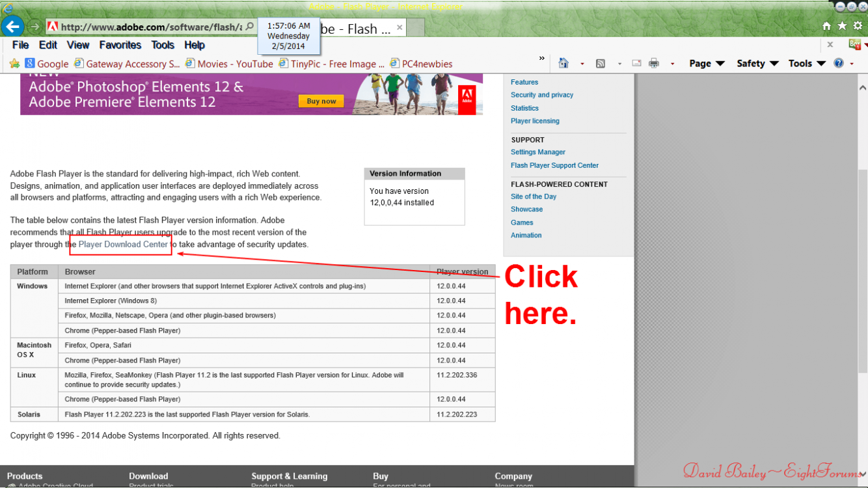Go back with the blue Back arrow
Screen dimensions: 868x488
12,27
